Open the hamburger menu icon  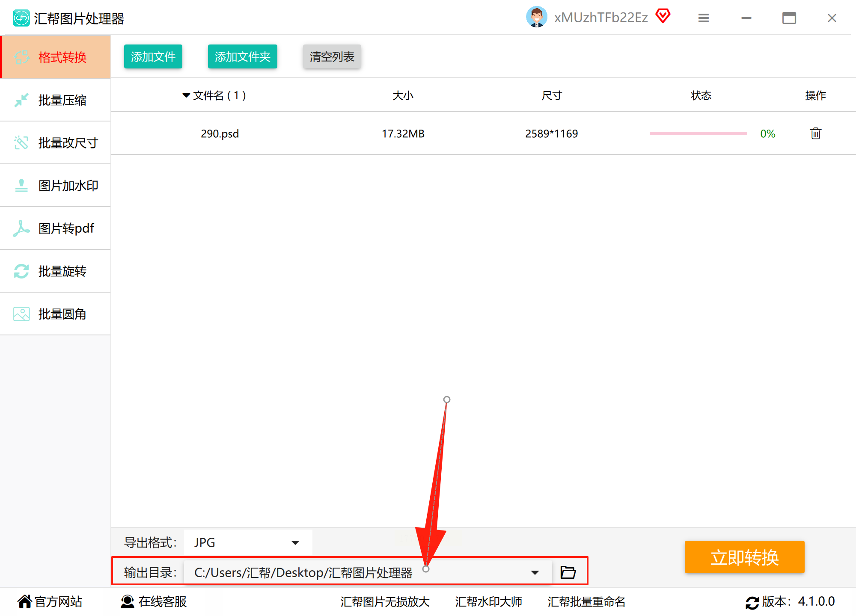pos(703,18)
